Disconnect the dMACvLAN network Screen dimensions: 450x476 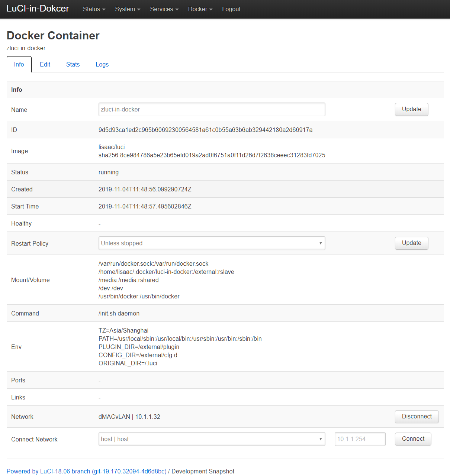pyautogui.click(x=417, y=417)
